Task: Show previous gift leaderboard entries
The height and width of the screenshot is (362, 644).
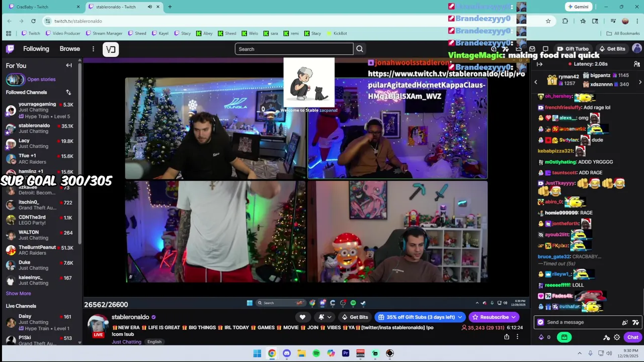Action: coord(535,82)
